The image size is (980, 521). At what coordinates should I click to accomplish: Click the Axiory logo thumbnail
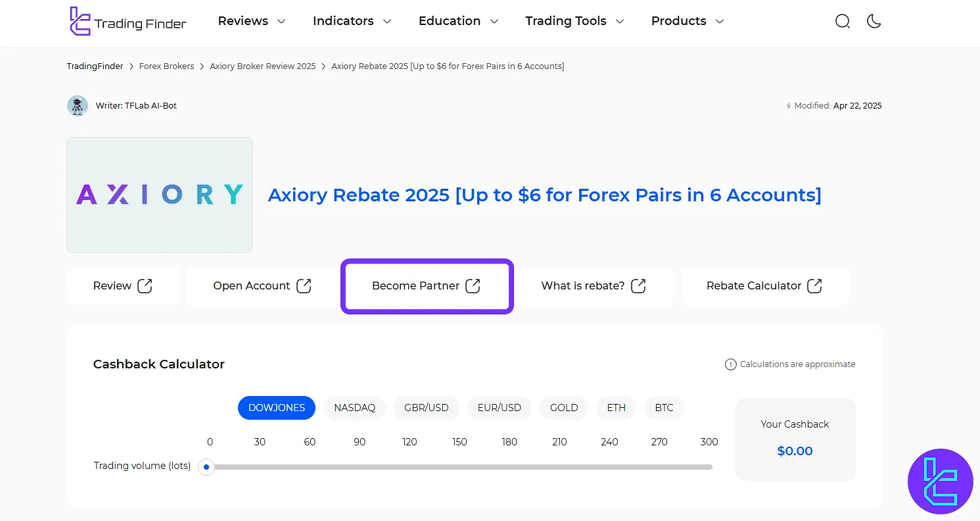[160, 195]
